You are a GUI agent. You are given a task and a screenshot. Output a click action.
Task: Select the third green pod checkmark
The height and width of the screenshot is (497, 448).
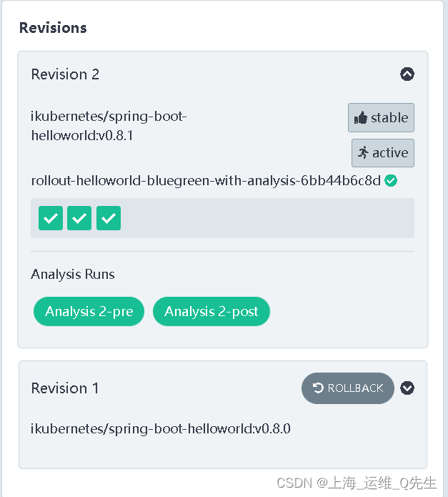click(109, 218)
